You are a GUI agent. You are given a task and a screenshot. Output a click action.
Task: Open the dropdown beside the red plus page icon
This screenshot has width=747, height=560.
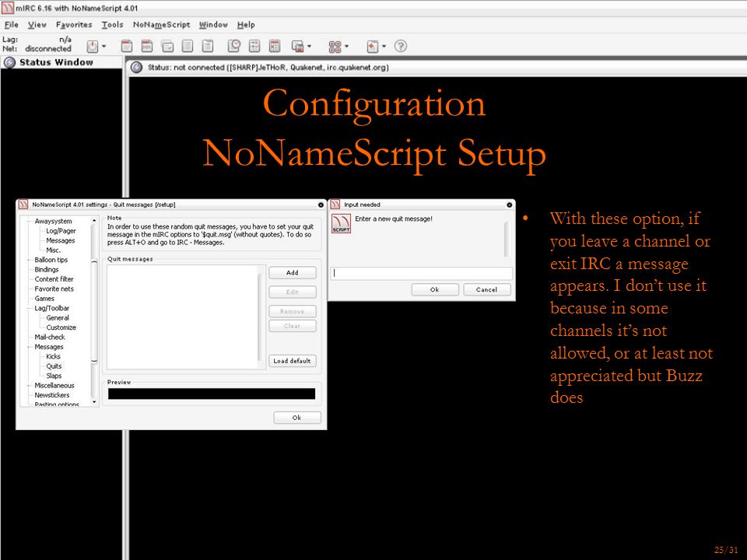pyautogui.click(x=384, y=46)
